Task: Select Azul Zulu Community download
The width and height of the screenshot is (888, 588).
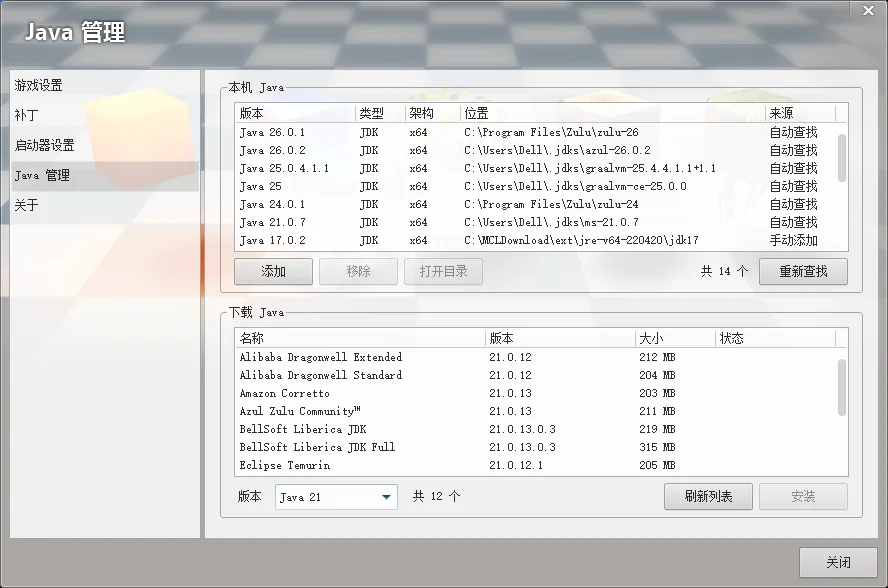Action: 536,411
